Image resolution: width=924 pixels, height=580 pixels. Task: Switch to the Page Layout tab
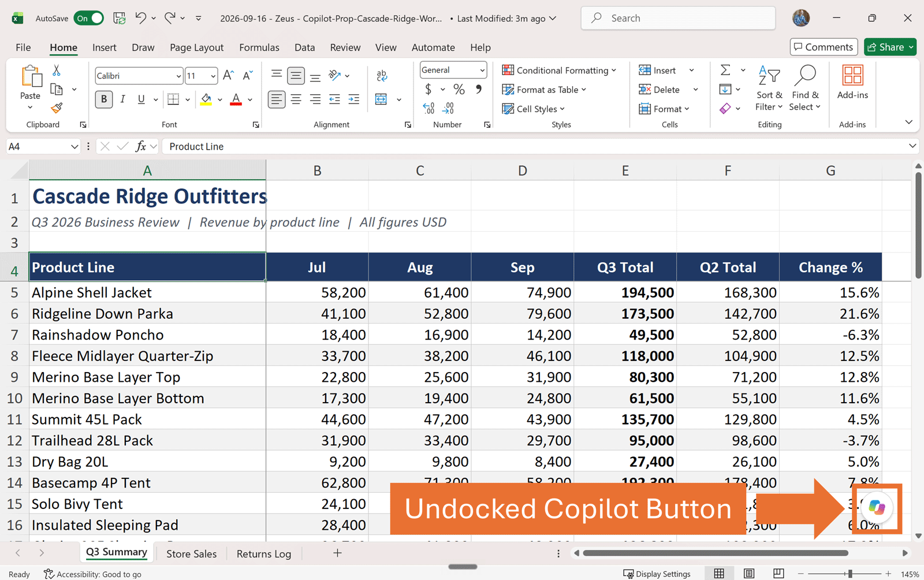(x=196, y=47)
